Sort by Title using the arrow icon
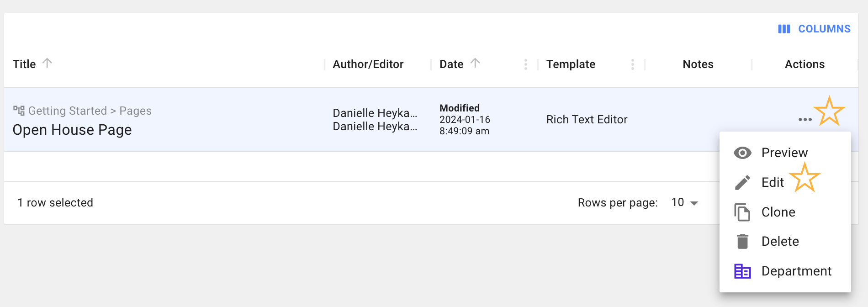This screenshot has width=868, height=307. (x=47, y=63)
